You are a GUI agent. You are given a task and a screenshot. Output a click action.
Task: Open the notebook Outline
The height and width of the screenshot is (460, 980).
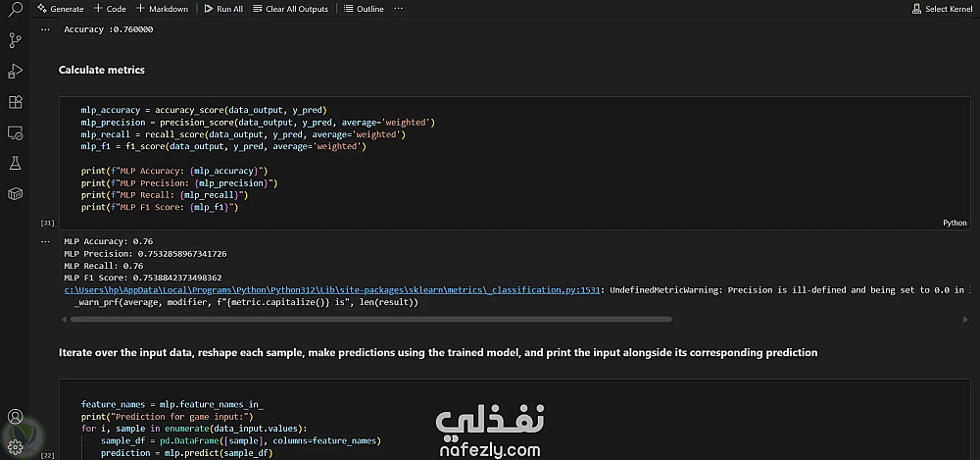[364, 9]
